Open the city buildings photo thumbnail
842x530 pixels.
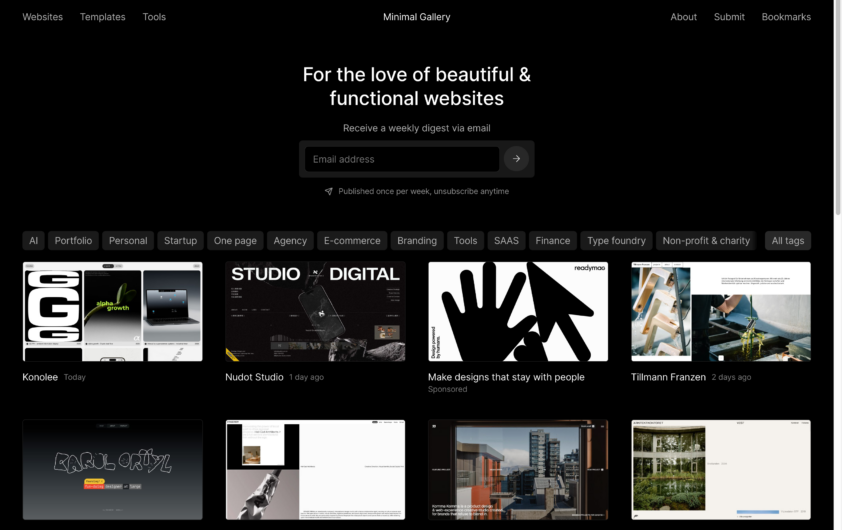click(518, 470)
